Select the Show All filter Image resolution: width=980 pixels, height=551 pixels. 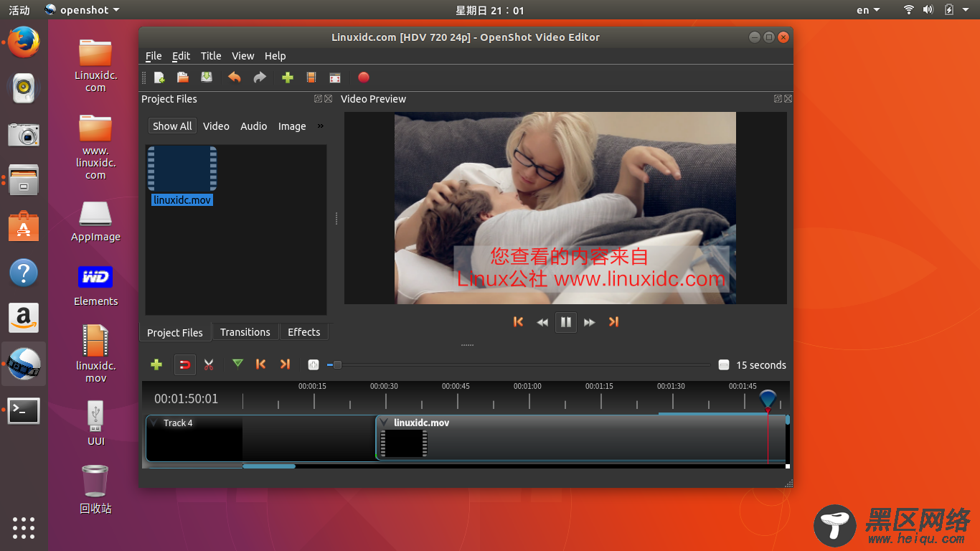(x=172, y=126)
